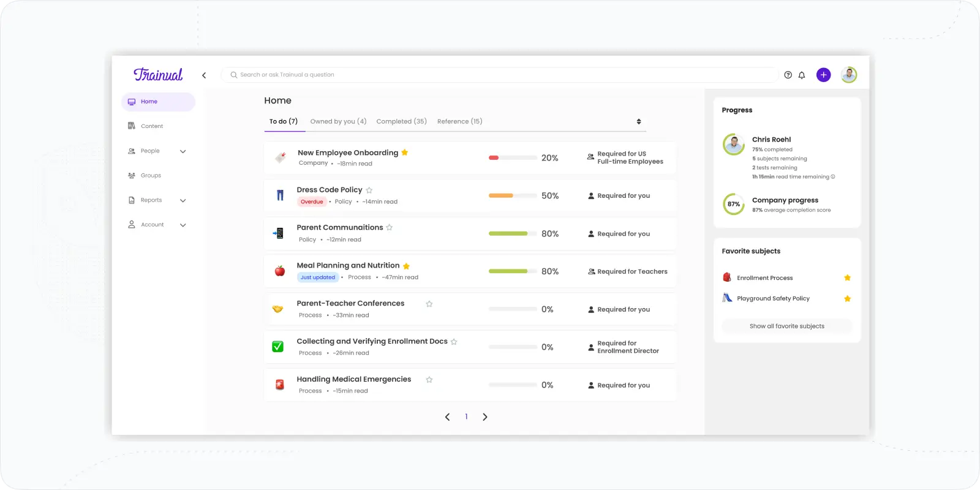Go to the previous page arrow
980x490 pixels.
coord(447,417)
